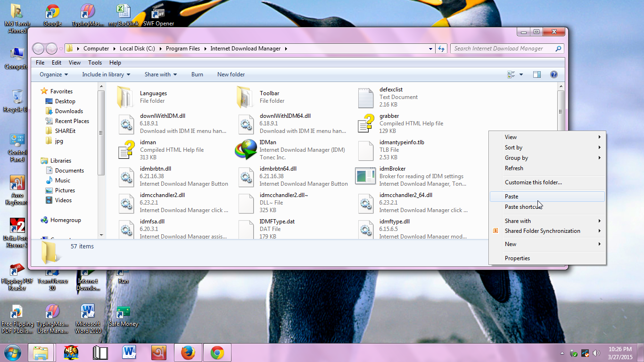The height and width of the screenshot is (362, 644).
Task: Select the grabber help file icon
Action: click(365, 123)
